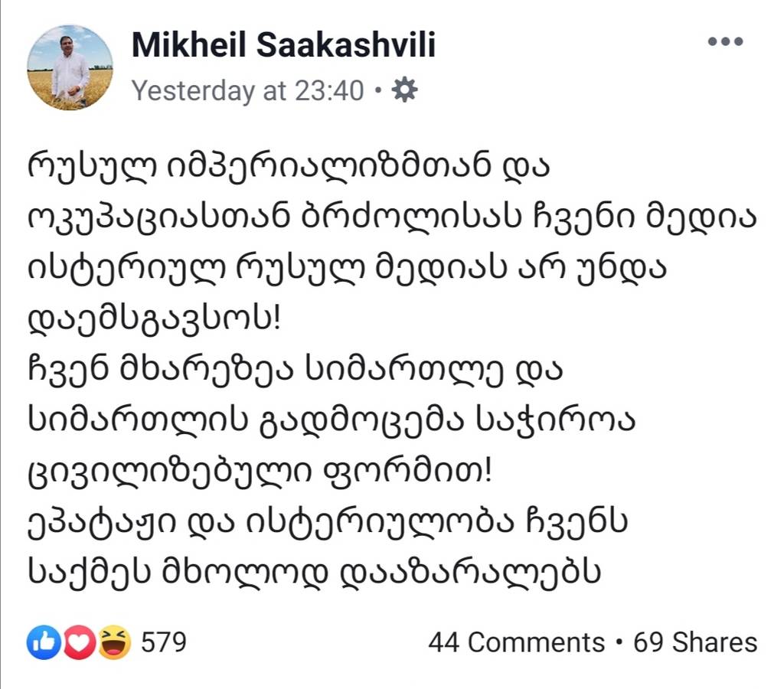Show the 69 Shares list
The width and height of the screenshot is (784, 689).
coord(695,642)
